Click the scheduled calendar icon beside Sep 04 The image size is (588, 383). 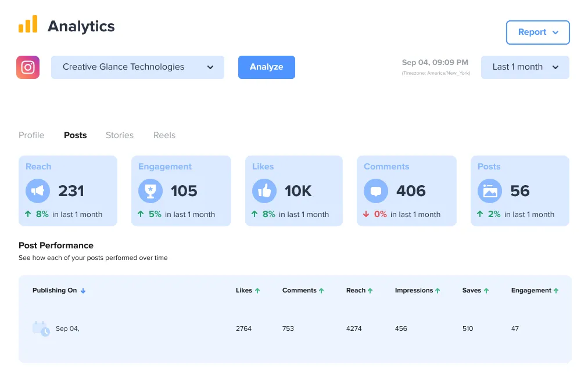(41, 328)
